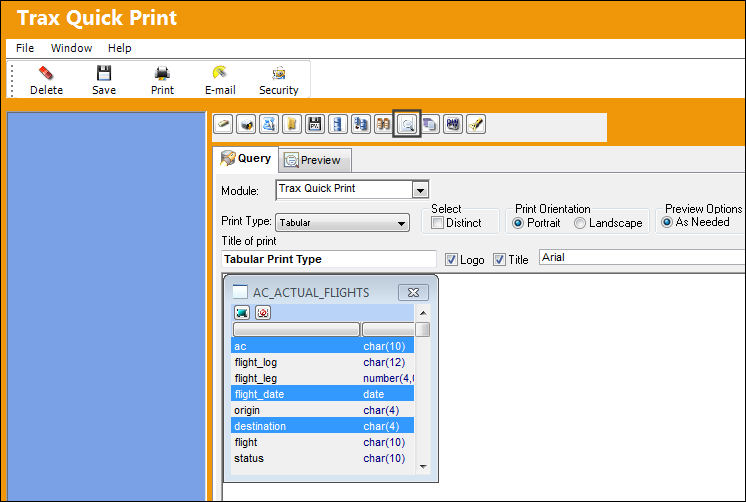Select Landscape print orientation
Image resolution: width=746 pixels, height=502 pixels.
[579, 223]
